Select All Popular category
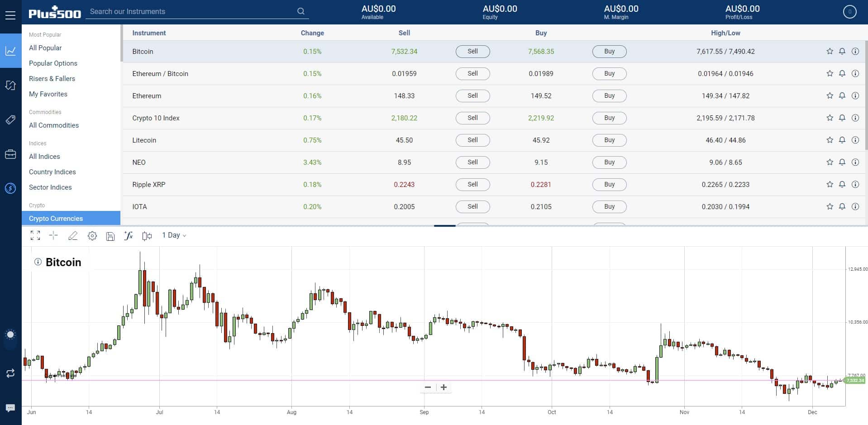Screen dimensions: 868x425 (45, 48)
